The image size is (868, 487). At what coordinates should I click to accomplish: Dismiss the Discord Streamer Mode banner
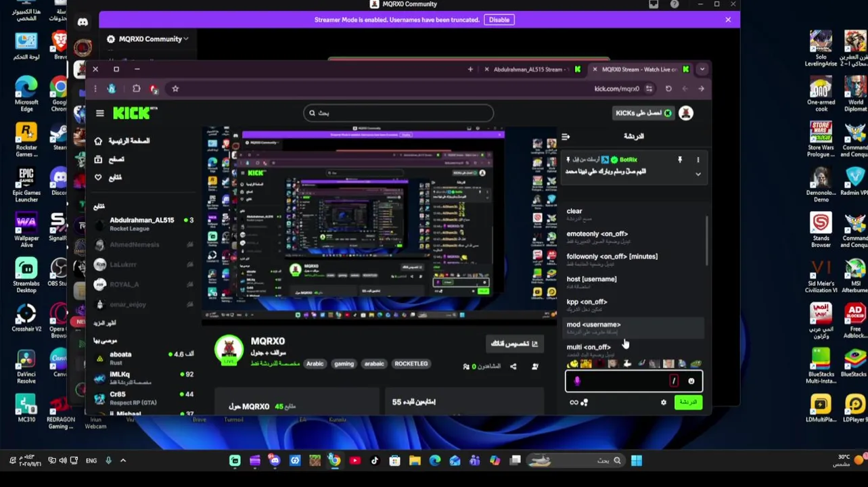[x=728, y=20]
